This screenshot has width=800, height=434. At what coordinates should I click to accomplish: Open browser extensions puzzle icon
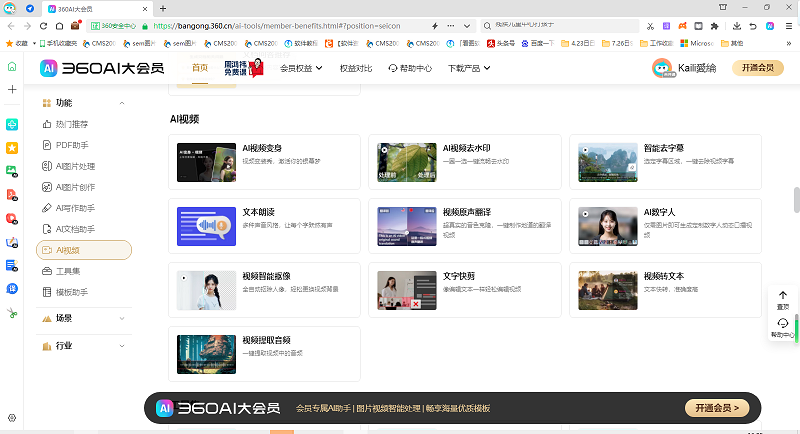(714, 26)
